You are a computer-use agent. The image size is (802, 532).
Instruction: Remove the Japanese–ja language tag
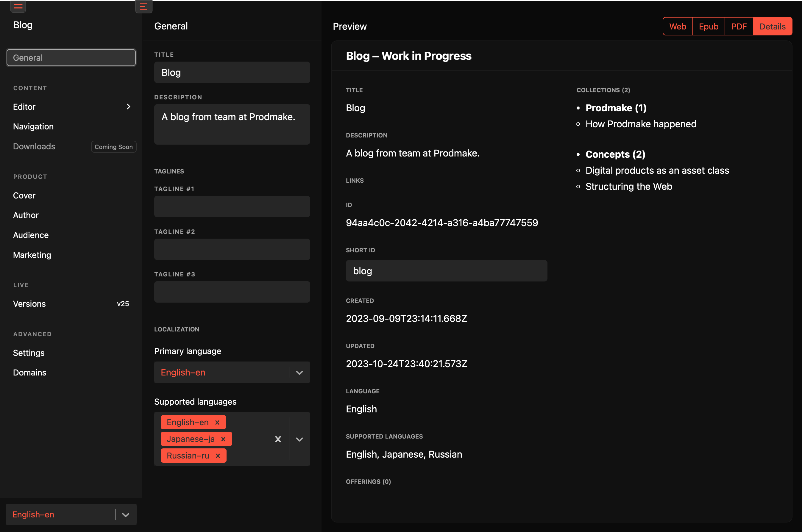[223, 439]
